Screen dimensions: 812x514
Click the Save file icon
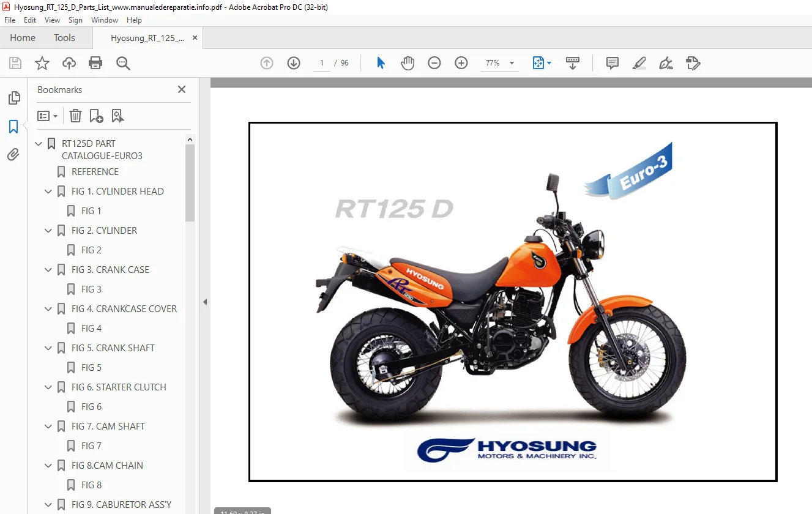click(15, 63)
